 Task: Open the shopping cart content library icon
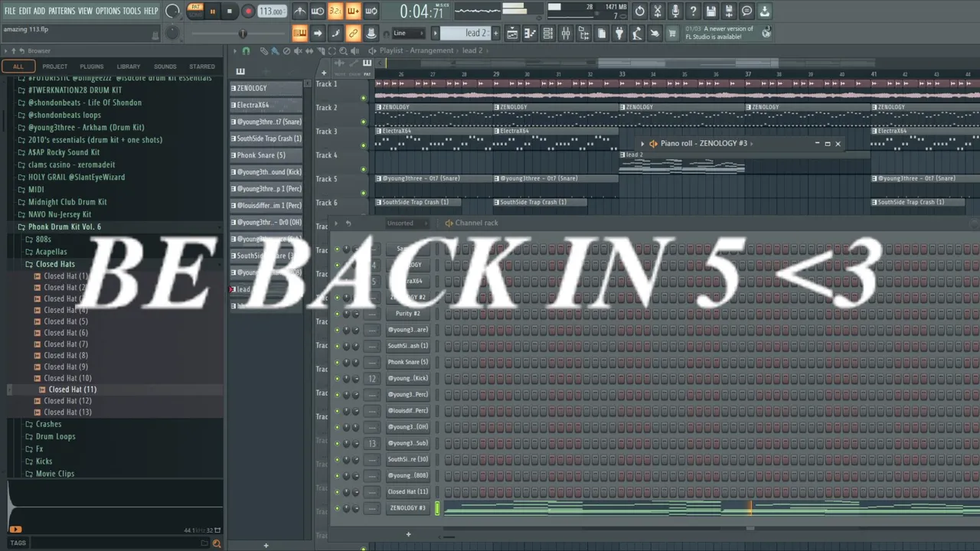click(672, 33)
